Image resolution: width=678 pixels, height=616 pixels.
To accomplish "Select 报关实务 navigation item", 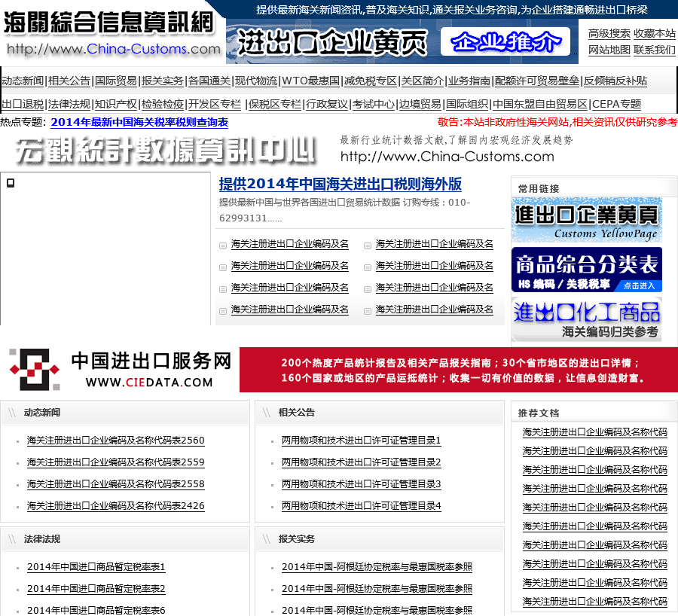I will (163, 81).
